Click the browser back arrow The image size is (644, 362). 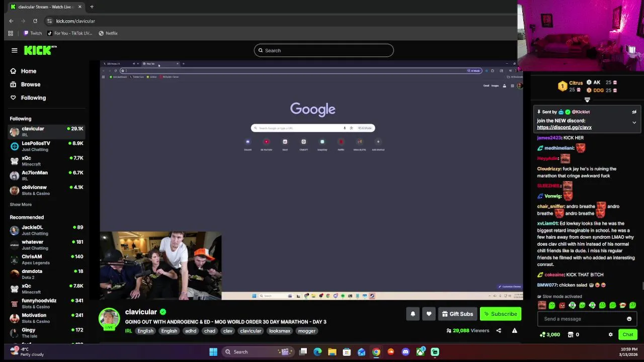click(x=11, y=21)
